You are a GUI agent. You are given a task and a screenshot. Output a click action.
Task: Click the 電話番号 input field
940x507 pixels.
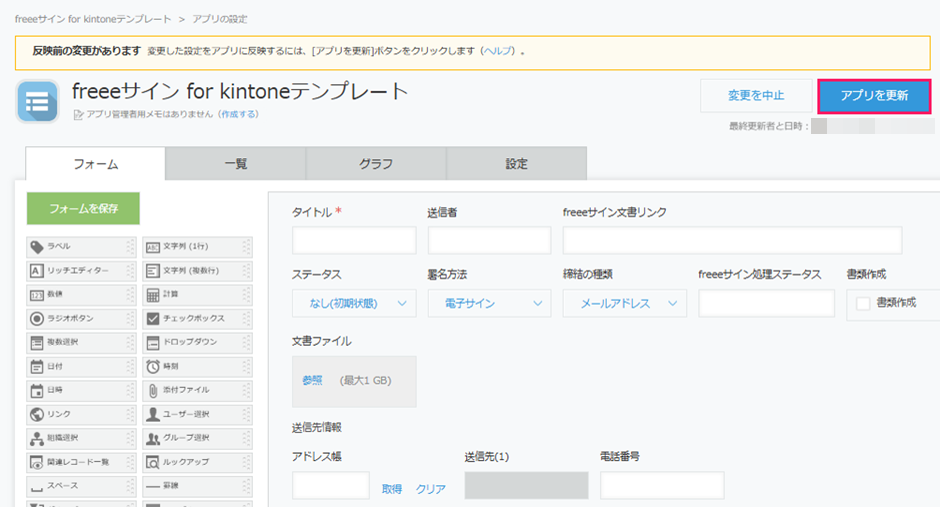[662, 485]
